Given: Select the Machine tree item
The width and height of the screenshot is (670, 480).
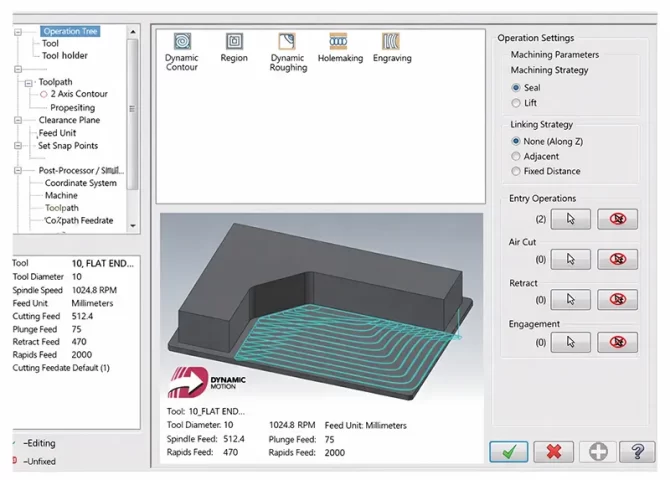Looking at the screenshot, I should [x=61, y=195].
